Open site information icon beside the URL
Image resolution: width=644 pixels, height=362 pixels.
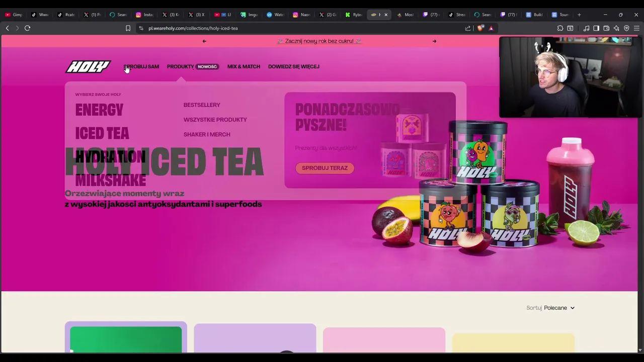(x=141, y=28)
